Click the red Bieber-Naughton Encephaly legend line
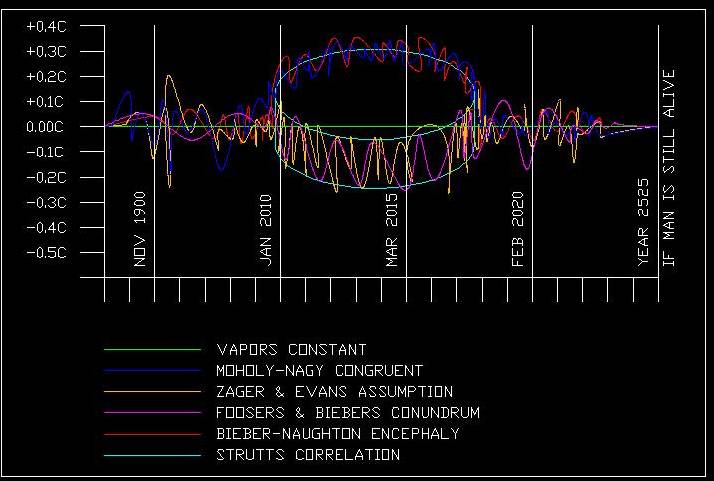The image size is (714, 481). coord(152,434)
